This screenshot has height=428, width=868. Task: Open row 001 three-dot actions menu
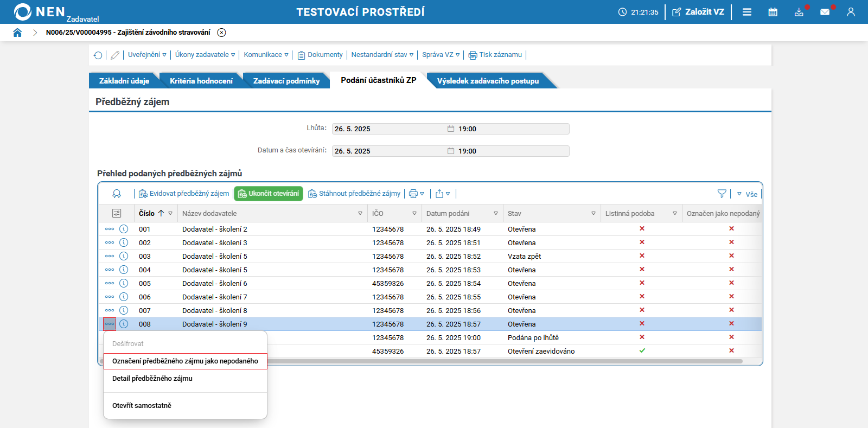coord(110,229)
